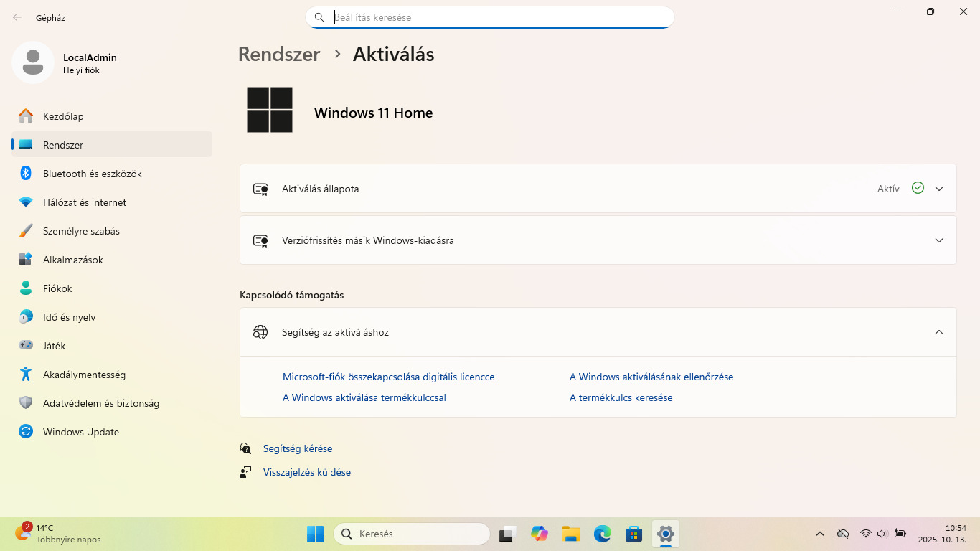Screen dimensions: 980x551
Task: Expand Aktiválás állapota chevron
Action: pos(939,189)
